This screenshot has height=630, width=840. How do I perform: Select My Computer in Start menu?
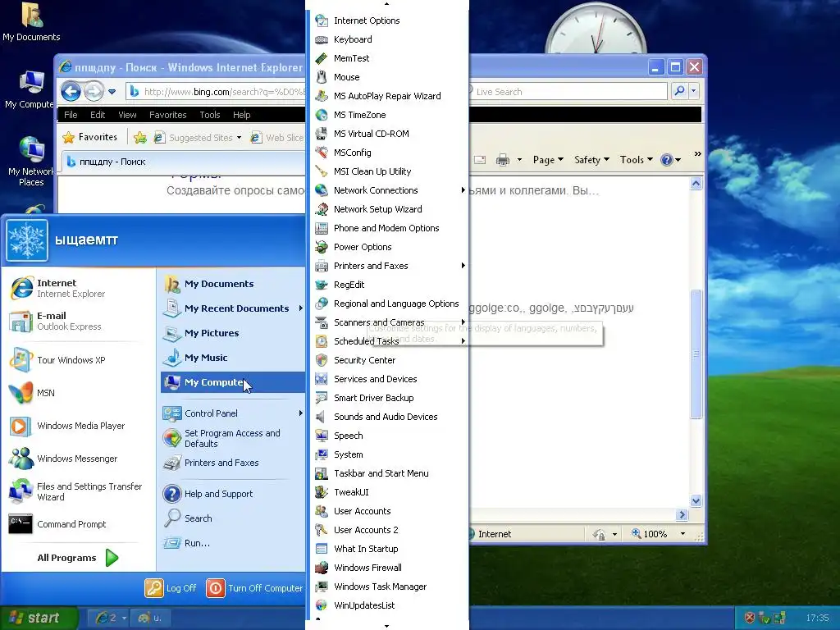(232, 382)
